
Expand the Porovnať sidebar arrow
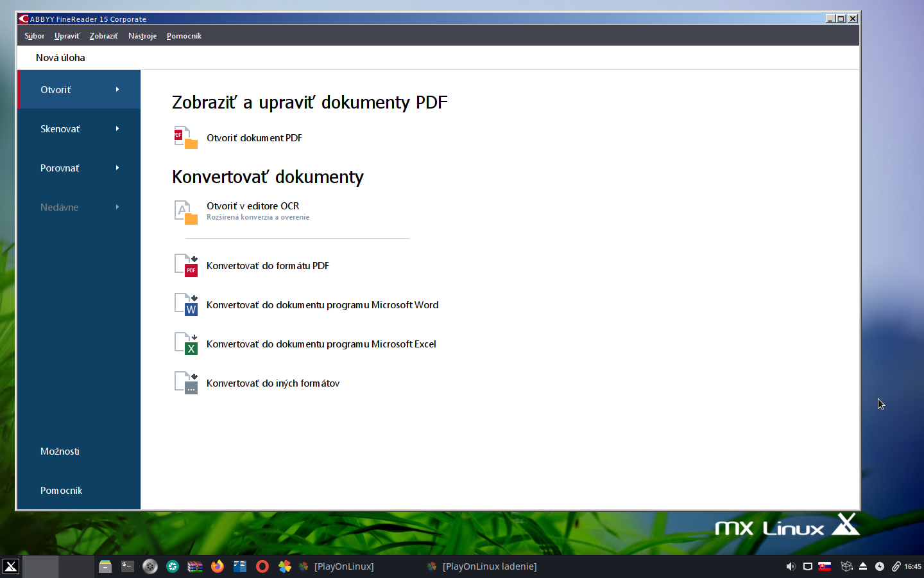tap(117, 168)
